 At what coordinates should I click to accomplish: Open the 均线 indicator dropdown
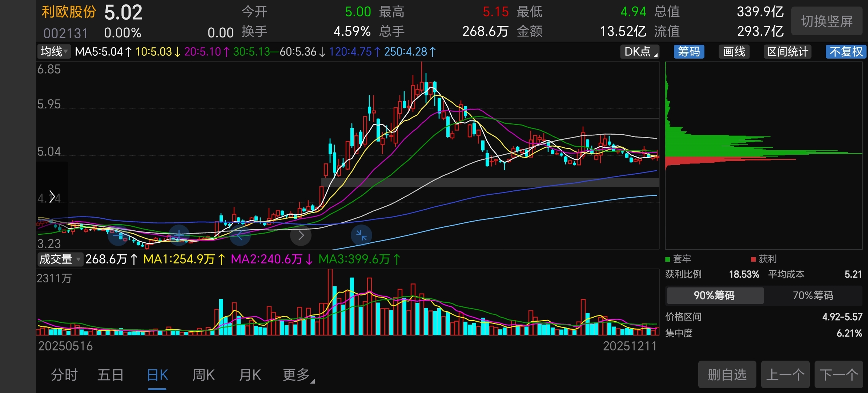(54, 52)
